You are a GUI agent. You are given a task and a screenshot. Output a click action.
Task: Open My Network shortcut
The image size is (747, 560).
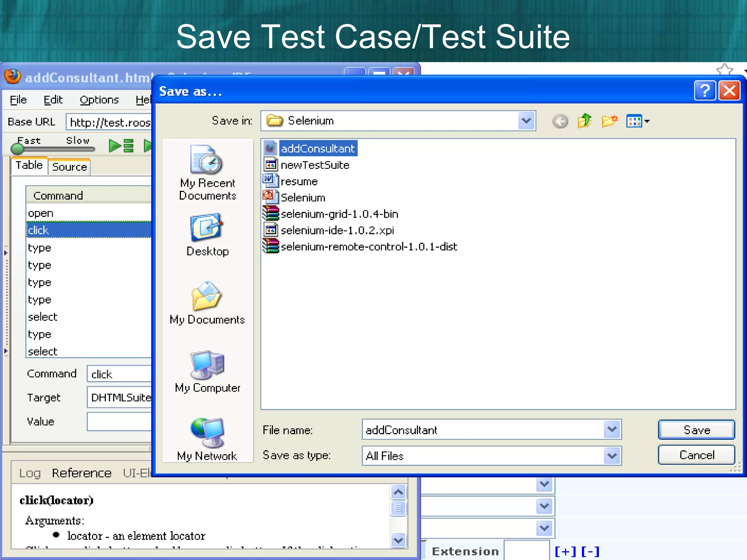207,440
